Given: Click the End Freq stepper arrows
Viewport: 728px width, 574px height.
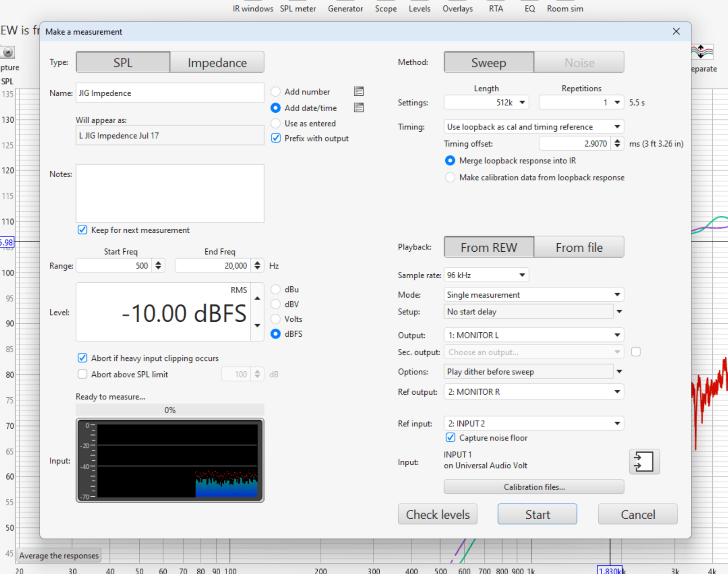Looking at the screenshot, I should tap(257, 266).
